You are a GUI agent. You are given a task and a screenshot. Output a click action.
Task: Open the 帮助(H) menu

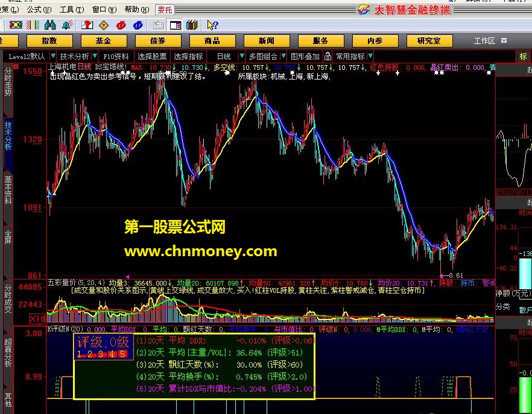(x=137, y=10)
